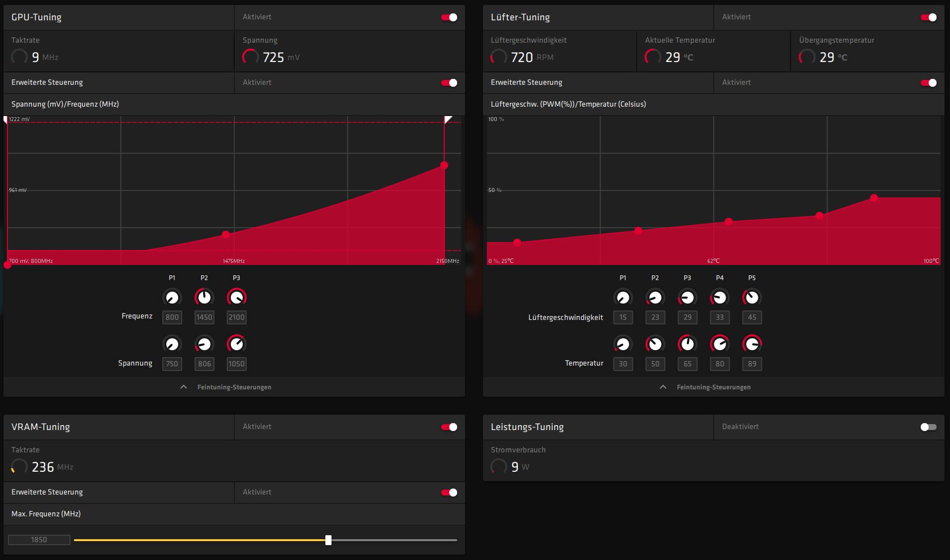Select the P5 Temperatur field showing 89
The width and height of the screenshot is (950, 560).
(752, 364)
